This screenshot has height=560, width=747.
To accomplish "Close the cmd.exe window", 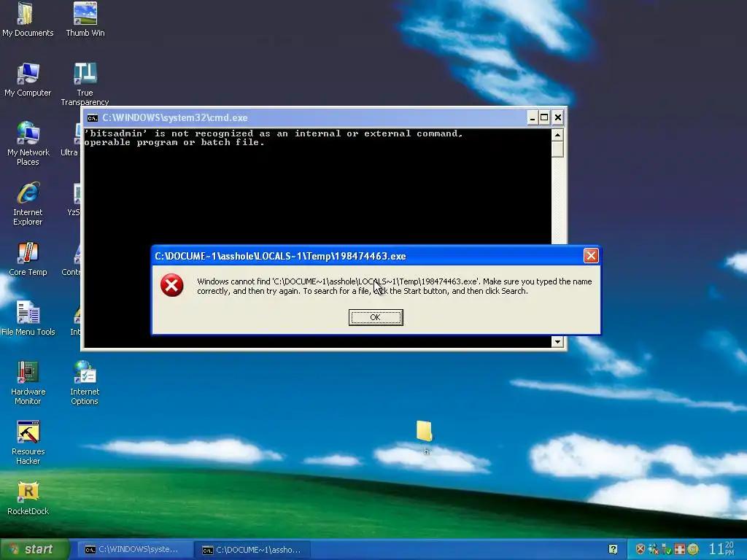I will 558,117.
